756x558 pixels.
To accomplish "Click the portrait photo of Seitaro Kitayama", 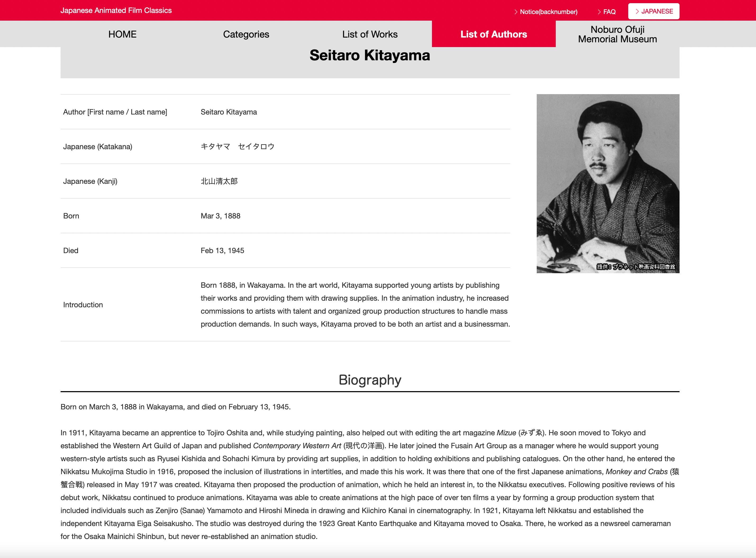I will [x=607, y=176].
